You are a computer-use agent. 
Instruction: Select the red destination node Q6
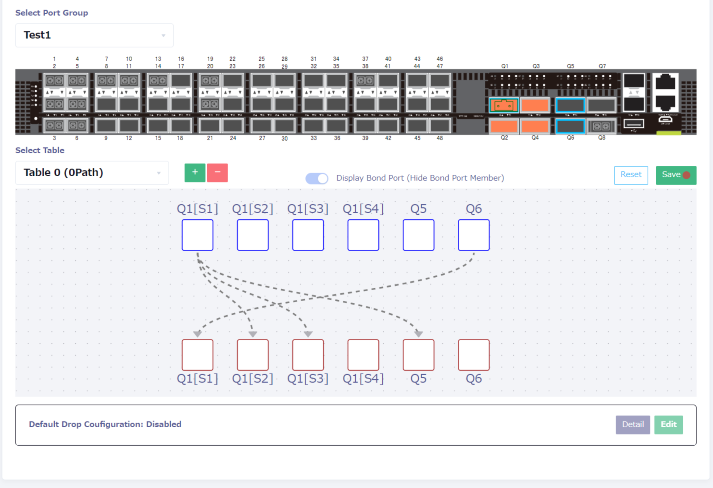(474, 355)
